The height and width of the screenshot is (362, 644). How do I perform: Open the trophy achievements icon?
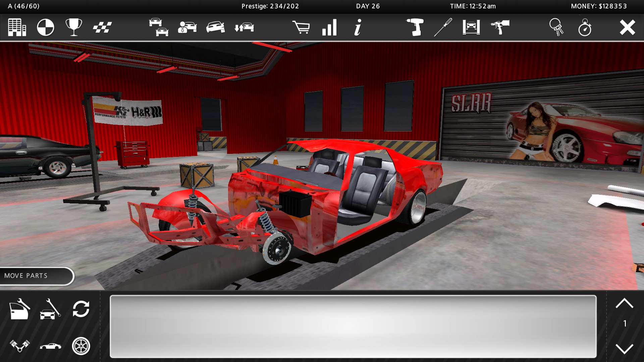point(74,27)
